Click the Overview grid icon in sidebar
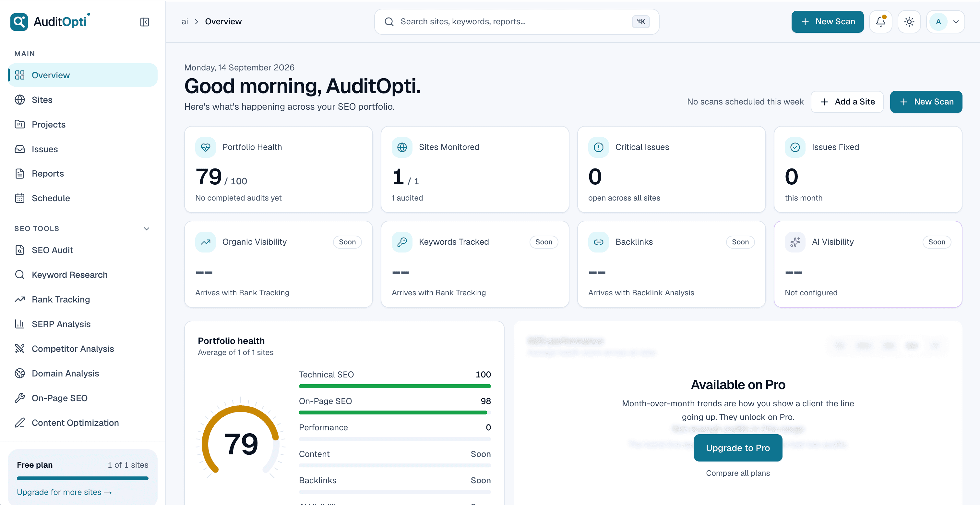The width and height of the screenshot is (980, 505). tap(20, 75)
